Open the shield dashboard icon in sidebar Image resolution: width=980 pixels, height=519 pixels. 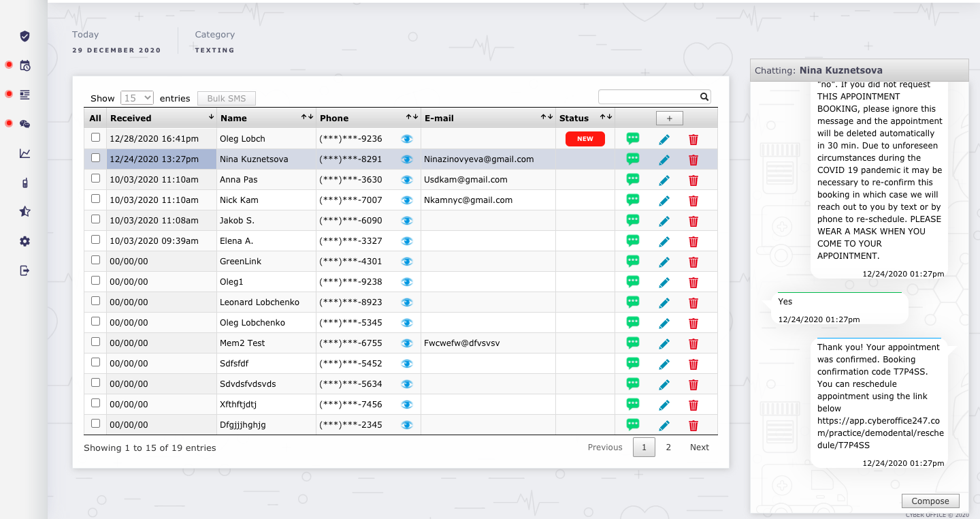coord(24,36)
